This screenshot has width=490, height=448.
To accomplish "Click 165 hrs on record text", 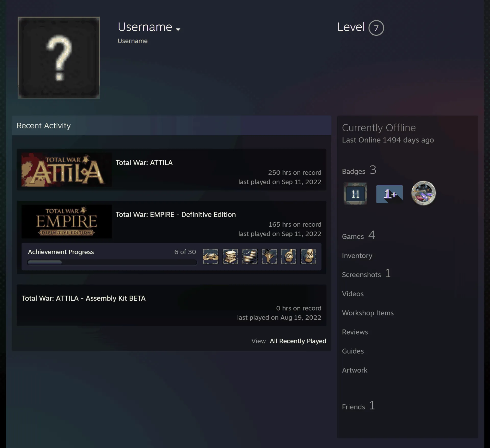I will tap(295, 224).
